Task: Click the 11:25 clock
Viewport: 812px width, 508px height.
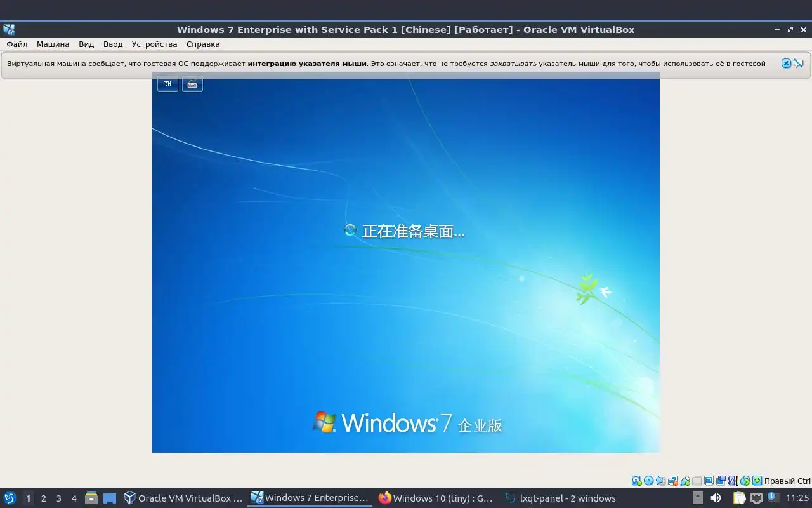Action: (x=797, y=498)
